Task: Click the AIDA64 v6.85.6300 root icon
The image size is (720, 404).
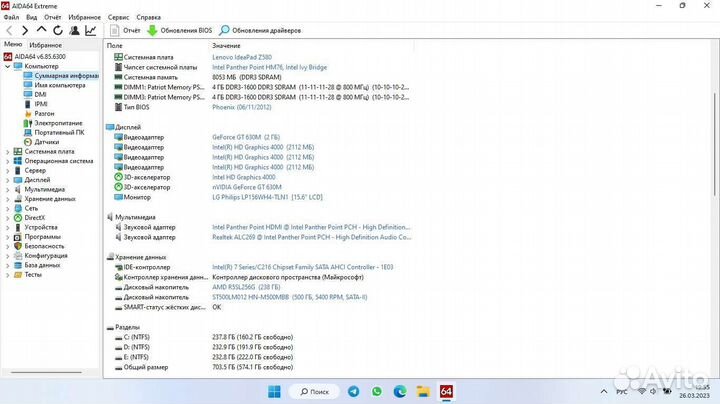Action: coord(7,56)
